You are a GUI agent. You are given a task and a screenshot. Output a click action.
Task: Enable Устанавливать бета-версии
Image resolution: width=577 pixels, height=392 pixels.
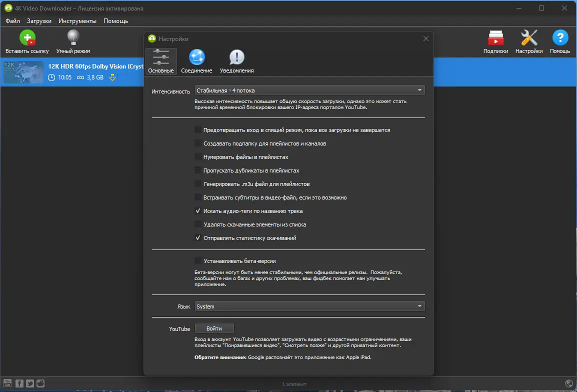coord(198,261)
